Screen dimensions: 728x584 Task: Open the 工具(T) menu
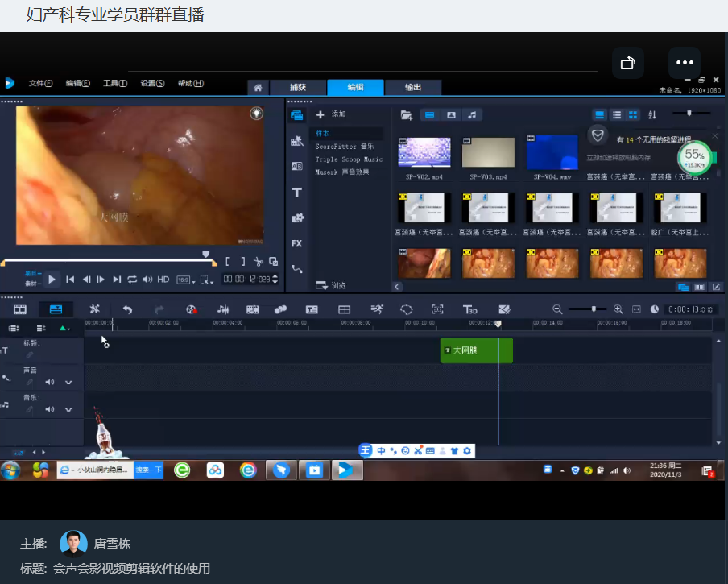115,83
